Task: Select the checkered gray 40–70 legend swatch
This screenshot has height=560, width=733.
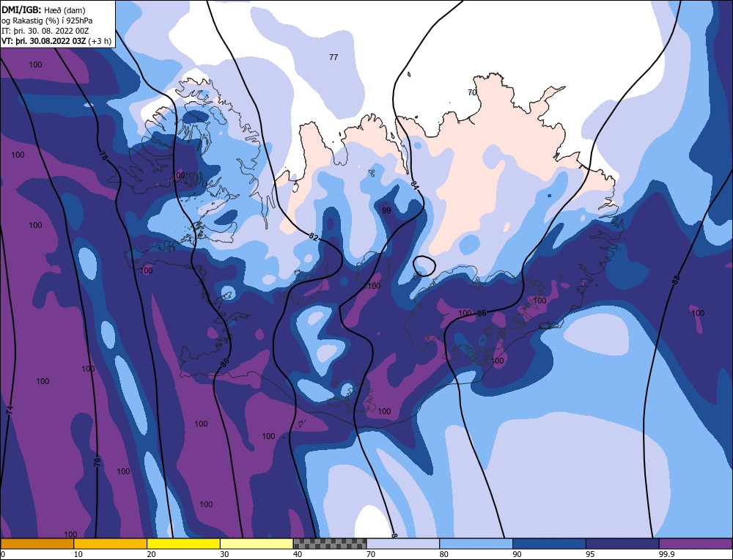Action: click(330, 543)
